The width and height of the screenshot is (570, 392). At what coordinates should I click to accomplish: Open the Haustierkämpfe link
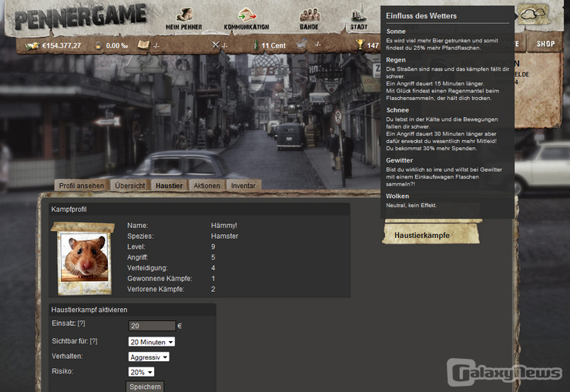pyautogui.click(x=422, y=235)
